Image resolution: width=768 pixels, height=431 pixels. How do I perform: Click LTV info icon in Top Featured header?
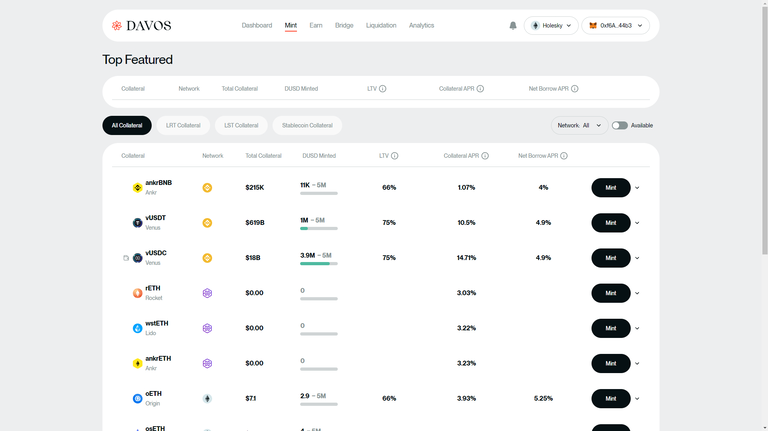(383, 89)
